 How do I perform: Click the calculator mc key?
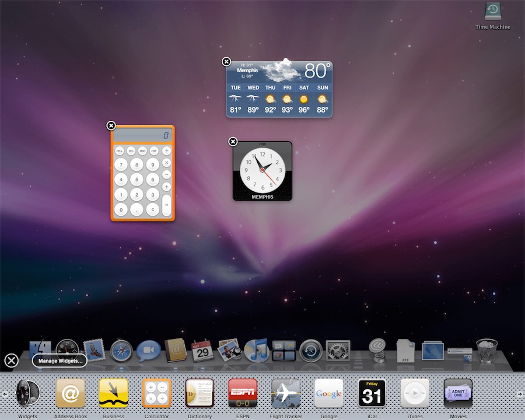point(143,150)
